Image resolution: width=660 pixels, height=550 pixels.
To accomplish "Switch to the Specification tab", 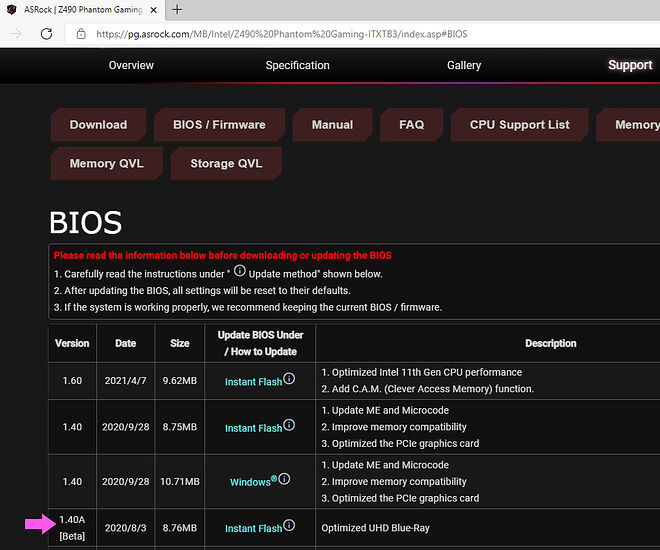I will pos(297,65).
